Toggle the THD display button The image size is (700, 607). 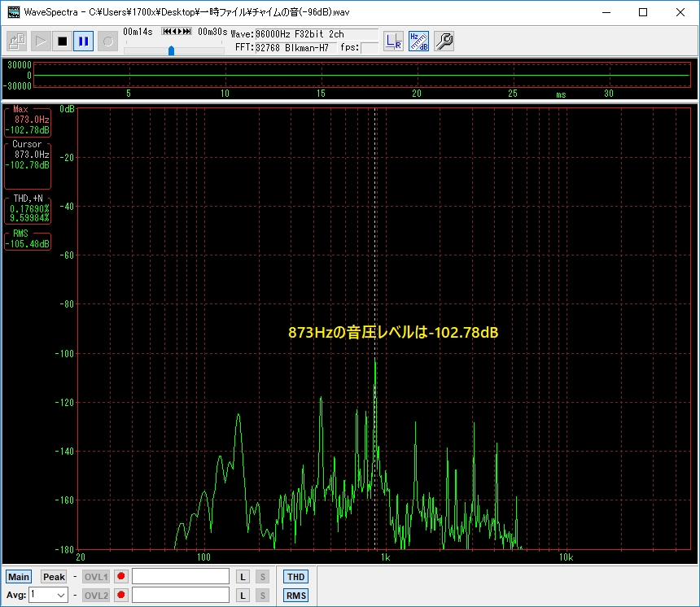pos(295,576)
